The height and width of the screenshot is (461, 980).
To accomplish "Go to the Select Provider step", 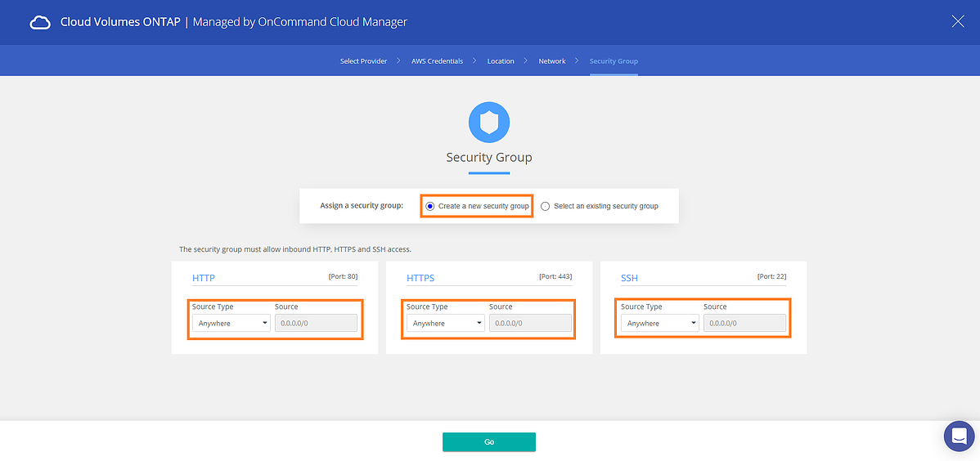I will click(363, 61).
